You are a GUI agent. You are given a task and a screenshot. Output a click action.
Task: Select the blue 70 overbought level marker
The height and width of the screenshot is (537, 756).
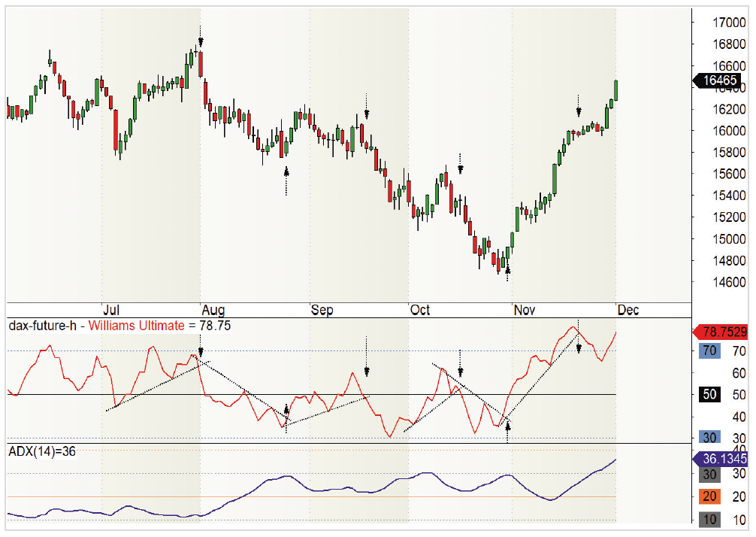(x=709, y=350)
